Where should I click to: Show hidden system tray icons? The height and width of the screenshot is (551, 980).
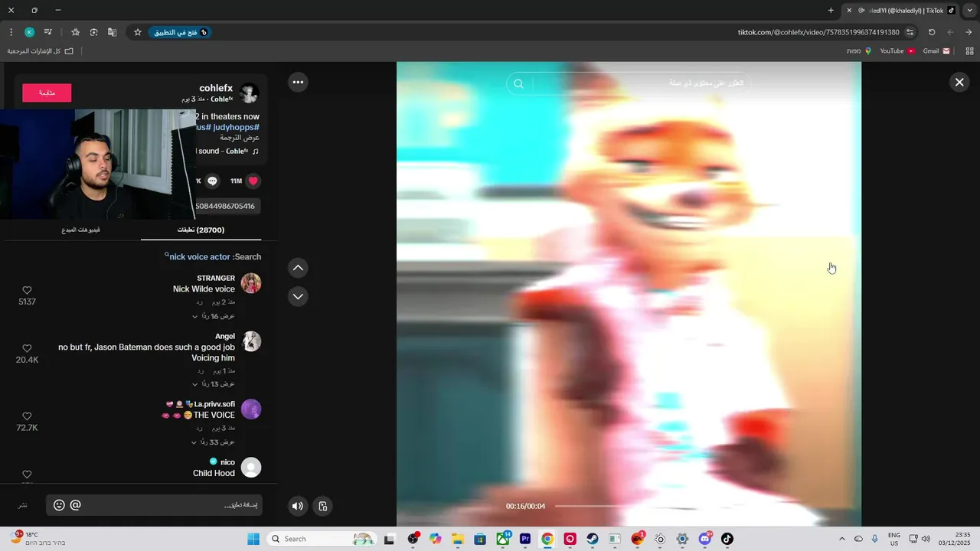(x=841, y=539)
